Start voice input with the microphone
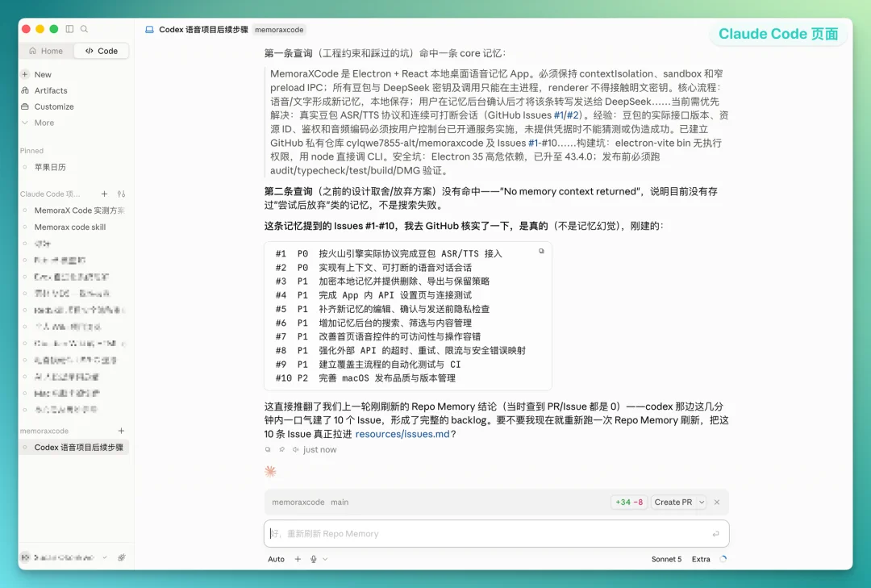The width and height of the screenshot is (871, 588). 313,559
